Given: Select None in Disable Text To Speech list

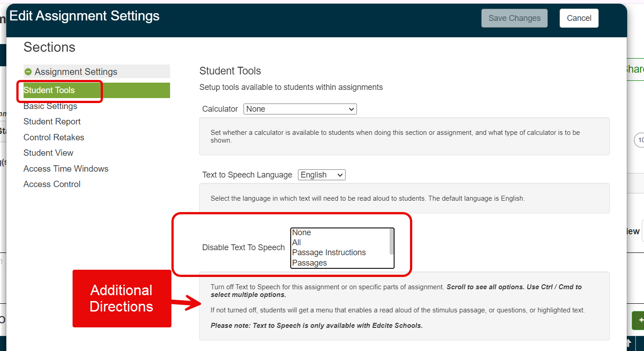Looking at the screenshot, I should 340,232.
